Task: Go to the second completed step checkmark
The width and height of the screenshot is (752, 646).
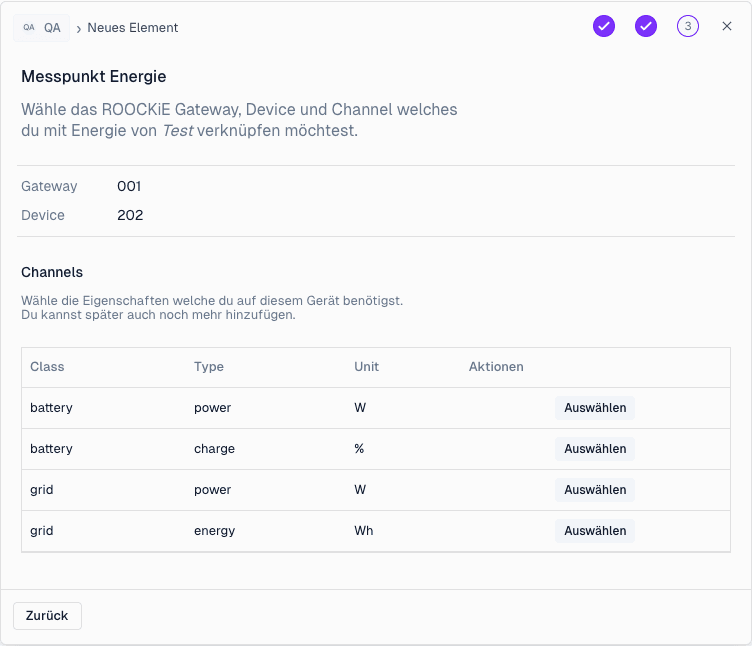Action: pyautogui.click(x=646, y=26)
